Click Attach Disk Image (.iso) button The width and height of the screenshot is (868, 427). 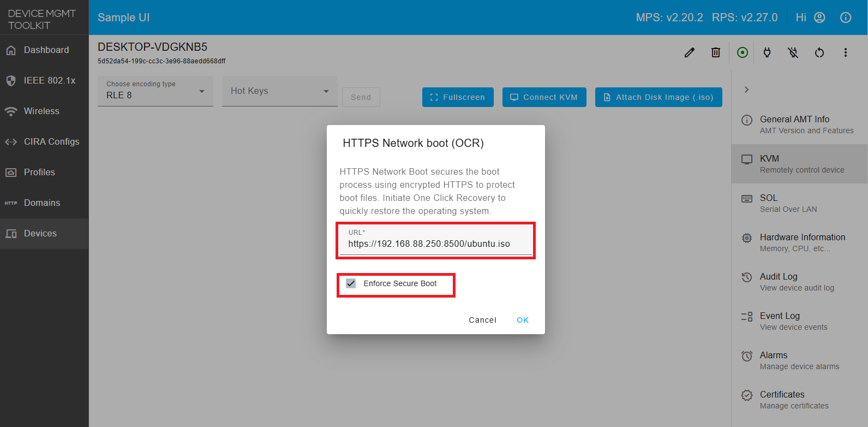click(659, 97)
